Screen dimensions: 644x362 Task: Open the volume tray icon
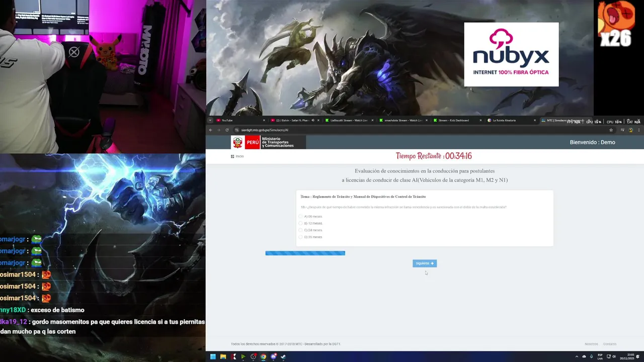613,357
